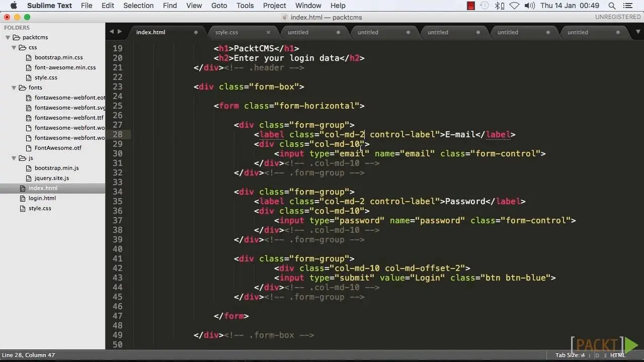Open the Selection menu
Screen dimensions: 644x362
(x=138, y=6)
